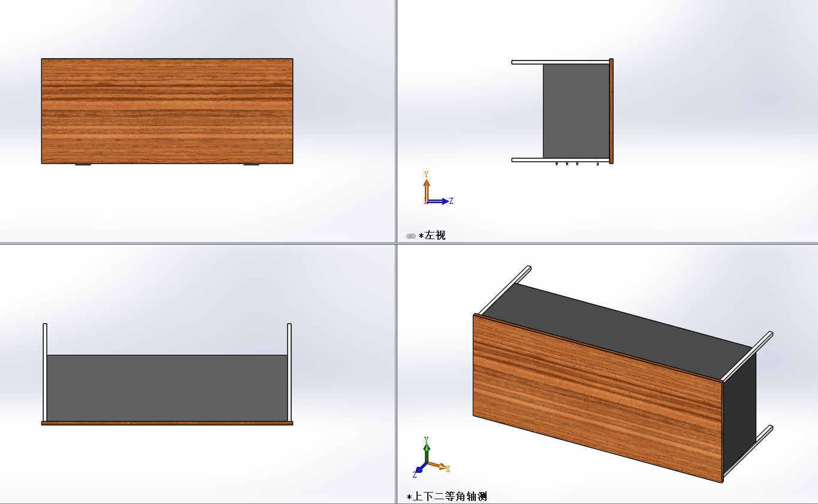Select the wood front panel in isometric view

pyautogui.click(x=596, y=399)
